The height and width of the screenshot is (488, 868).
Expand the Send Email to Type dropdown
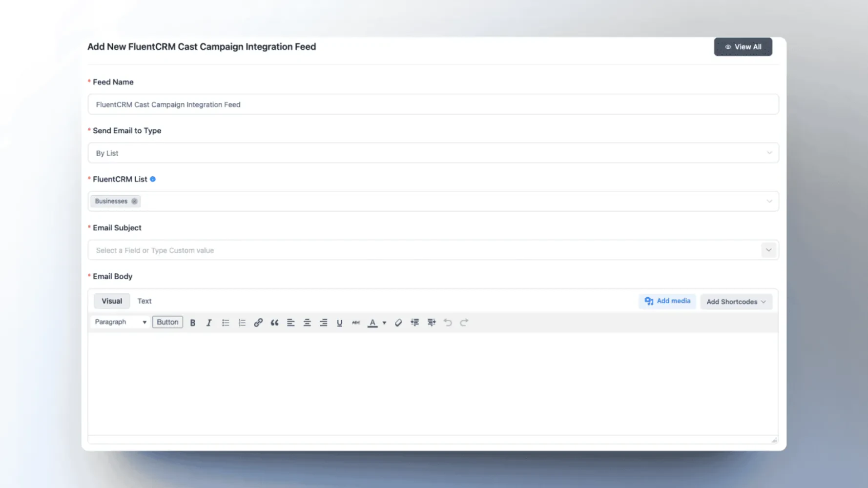pyautogui.click(x=769, y=153)
